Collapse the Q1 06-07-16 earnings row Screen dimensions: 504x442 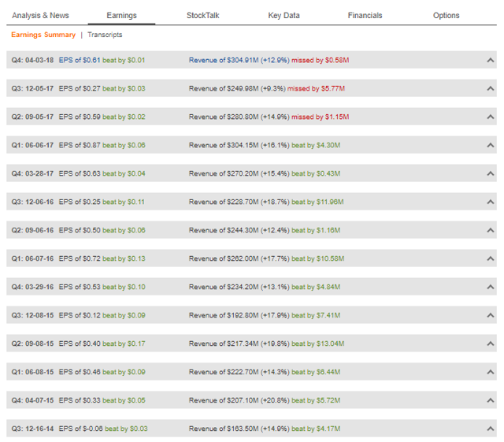click(490, 258)
